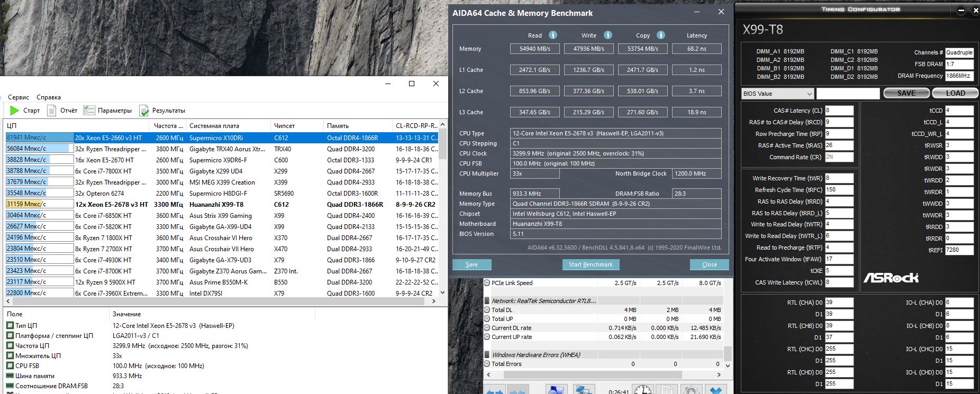980x394 pixels.
Task: Click the down arrow of sensor list scrollbar
Action: 728,365
